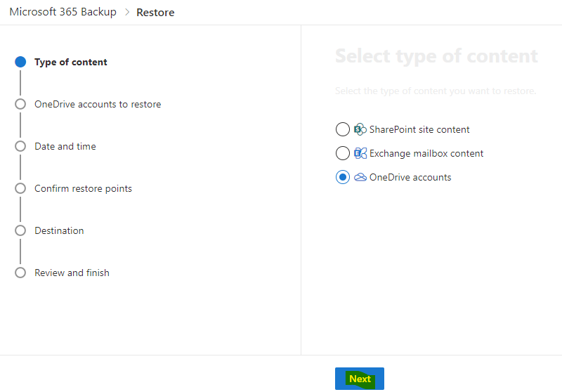Click the Review and finish step circle
Screen dimensions: 562x392
point(20,273)
